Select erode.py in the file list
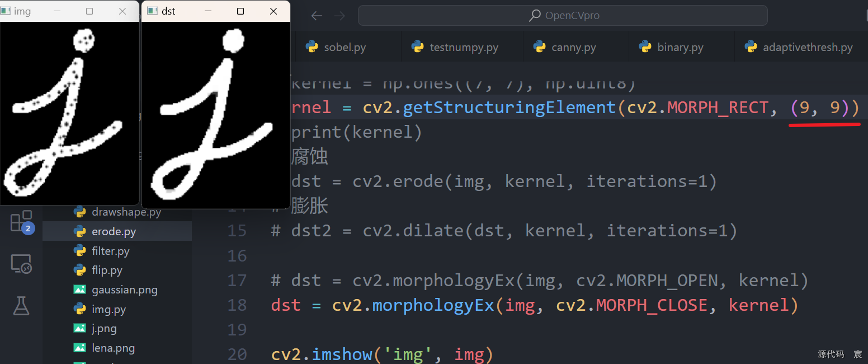 [117, 231]
